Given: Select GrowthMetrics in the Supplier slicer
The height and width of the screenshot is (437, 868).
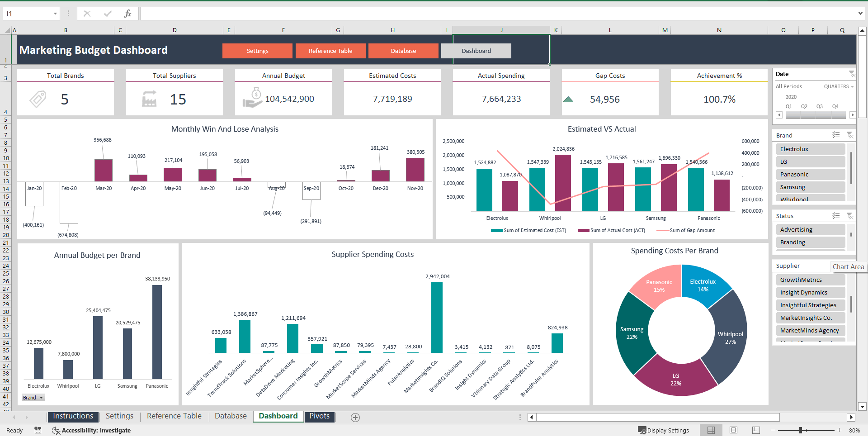Looking at the screenshot, I should pyautogui.click(x=811, y=280).
